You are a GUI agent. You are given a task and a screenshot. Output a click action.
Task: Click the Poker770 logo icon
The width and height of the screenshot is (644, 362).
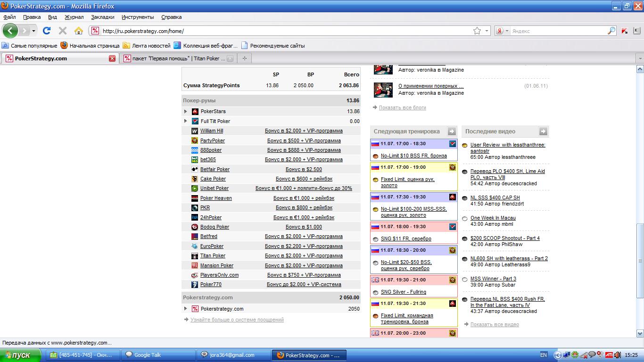tap(195, 285)
